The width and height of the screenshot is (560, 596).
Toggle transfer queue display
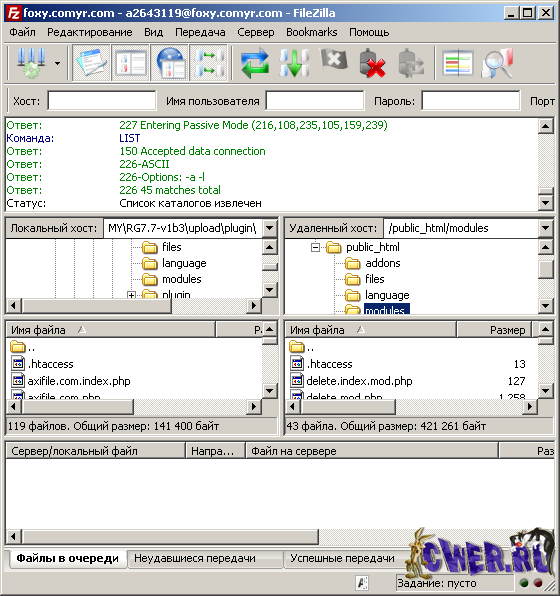[x=208, y=63]
